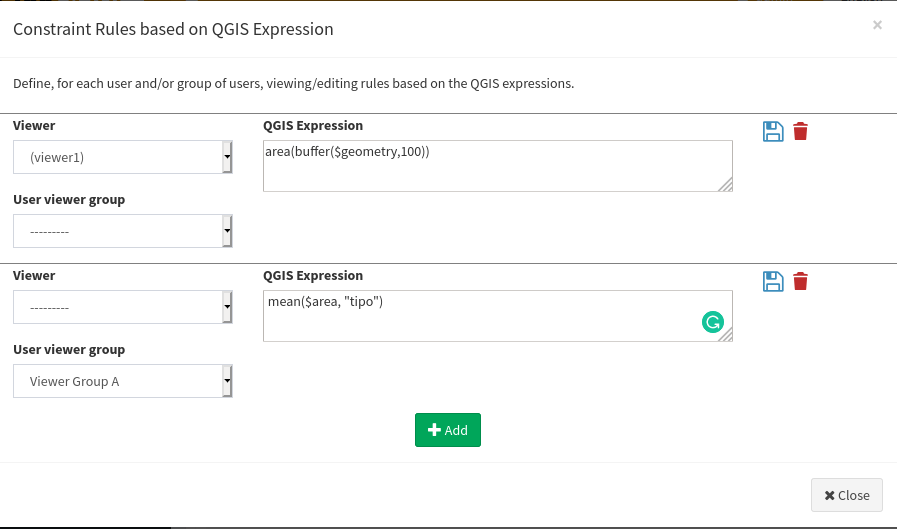Click the resize grip of first expression box
897x529 pixels.
click(x=725, y=185)
